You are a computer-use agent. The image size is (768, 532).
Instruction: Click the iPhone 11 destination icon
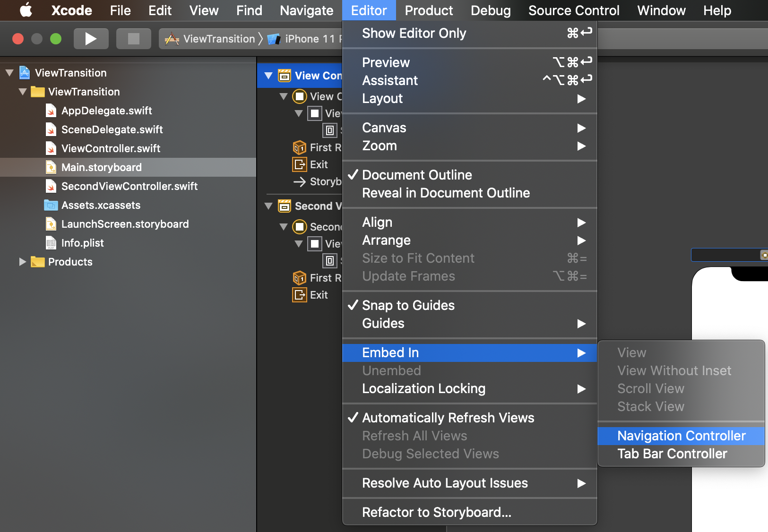point(274,39)
